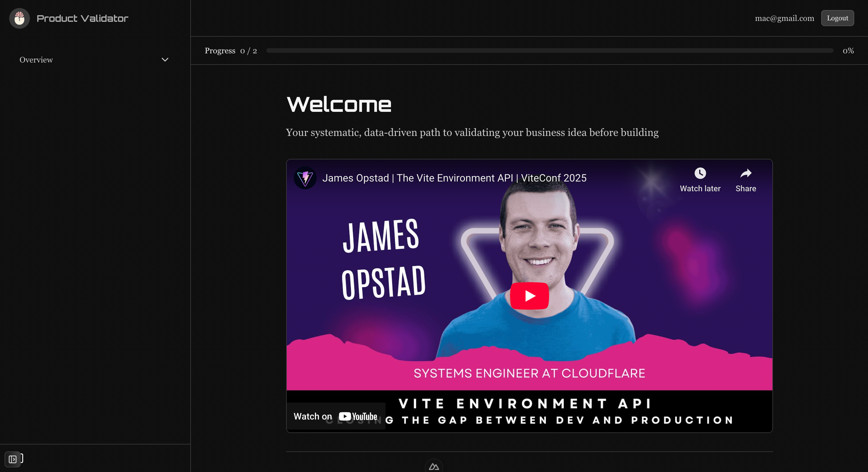Click the Logout button
This screenshot has height=472, width=868.
tap(838, 18)
